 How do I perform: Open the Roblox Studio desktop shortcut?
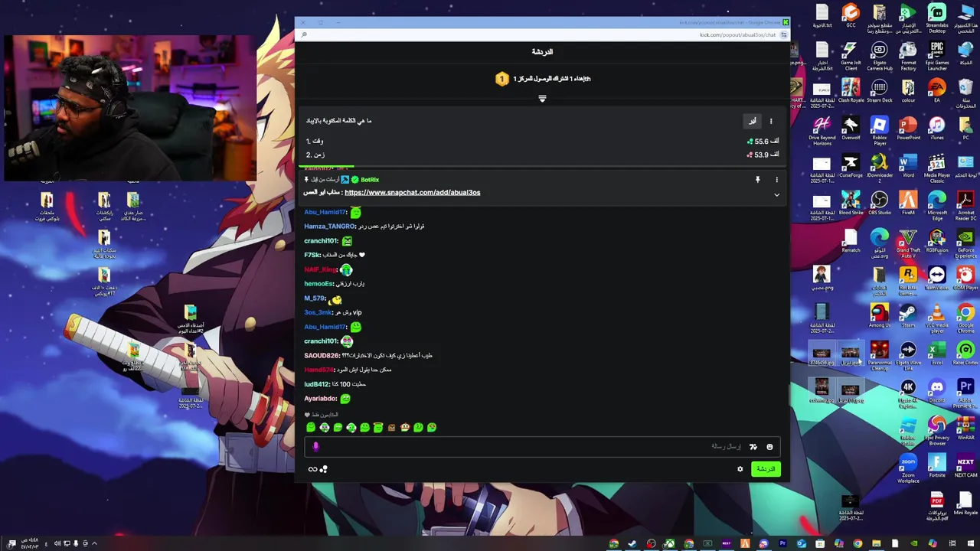pyautogui.click(x=908, y=429)
